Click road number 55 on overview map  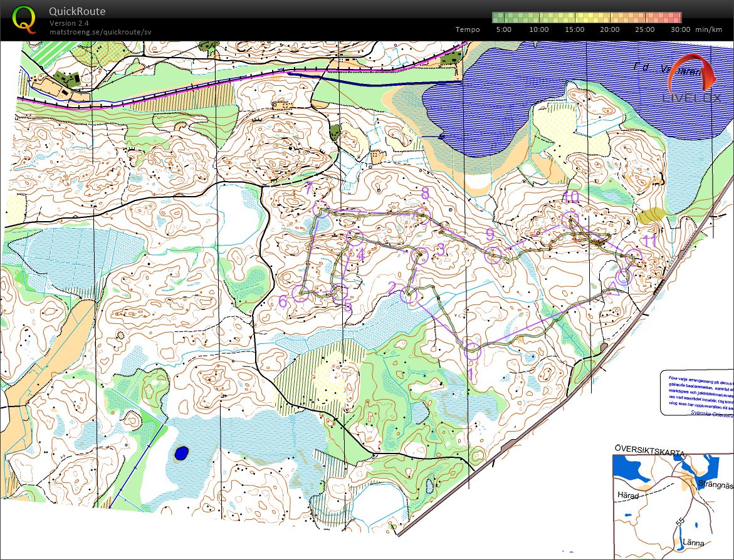coord(680,522)
